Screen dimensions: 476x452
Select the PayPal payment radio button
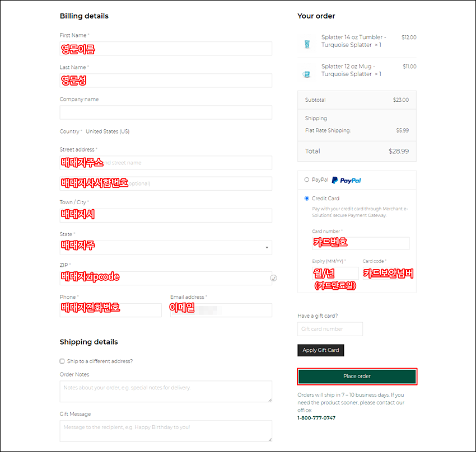coord(307,180)
